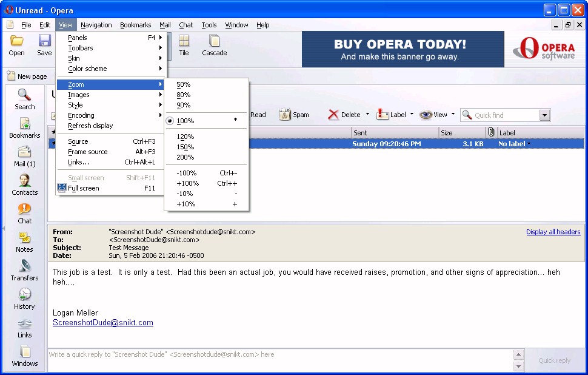Screen dimensions: 588x375
Task: Set zoom to 90%
Action: (207, 105)
